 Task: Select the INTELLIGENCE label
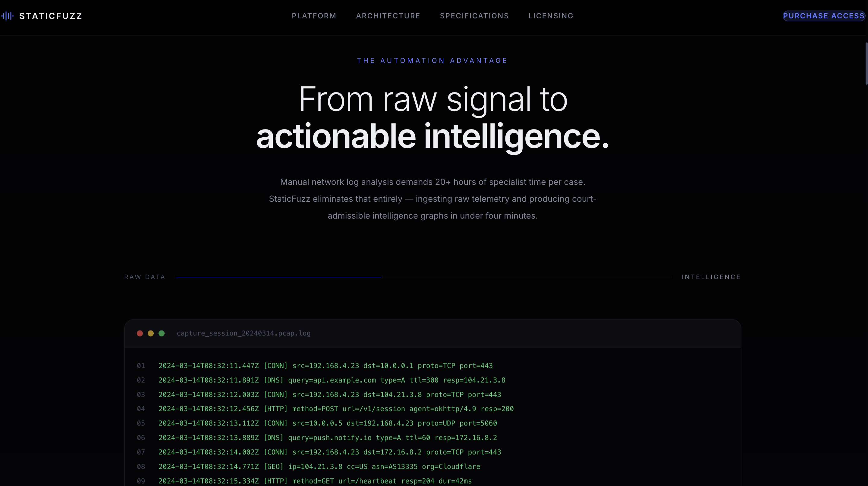tap(711, 277)
